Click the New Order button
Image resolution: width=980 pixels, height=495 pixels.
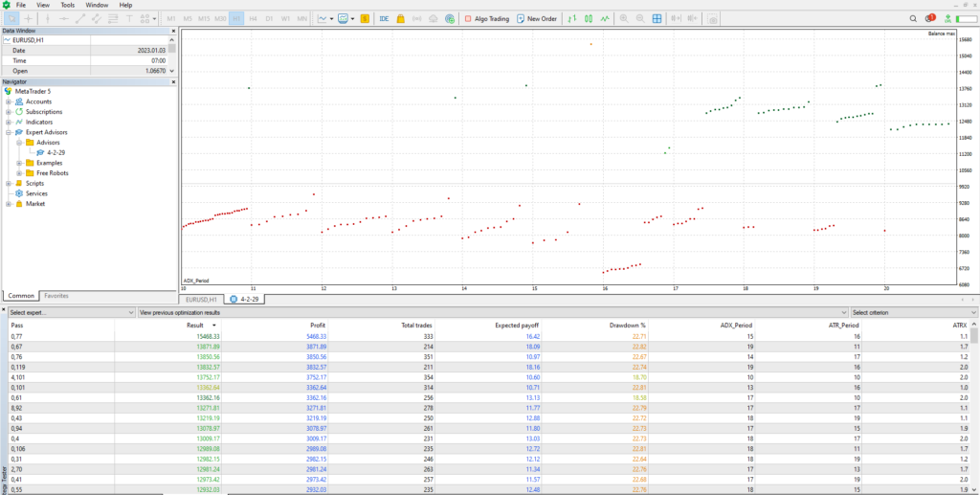point(536,18)
